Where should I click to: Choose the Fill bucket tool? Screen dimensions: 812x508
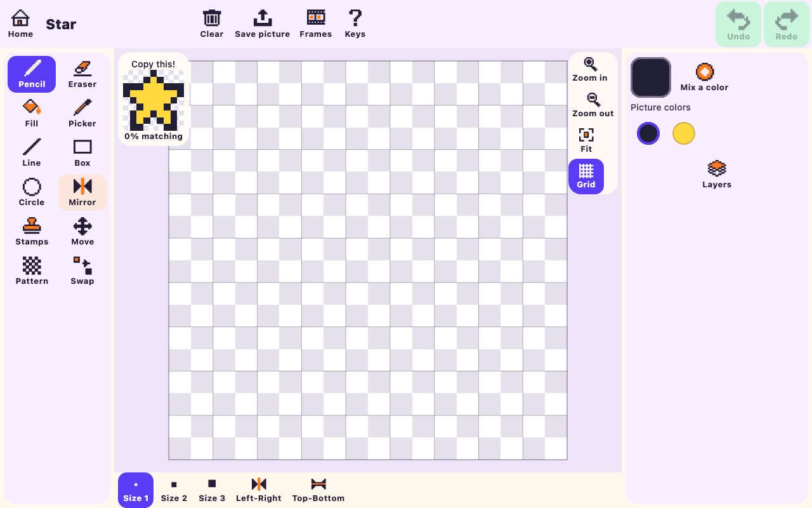click(32, 114)
